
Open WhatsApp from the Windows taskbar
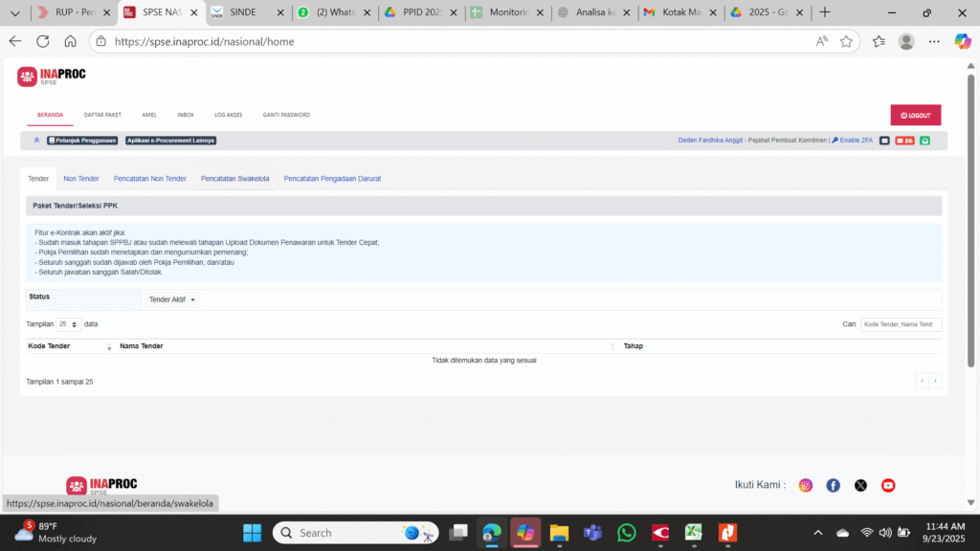coord(626,533)
